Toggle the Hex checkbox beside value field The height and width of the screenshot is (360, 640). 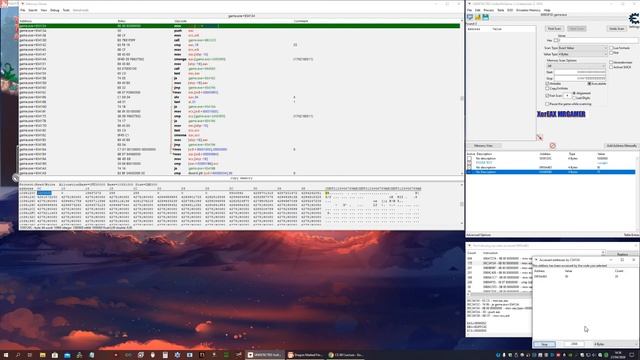coord(556,40)
